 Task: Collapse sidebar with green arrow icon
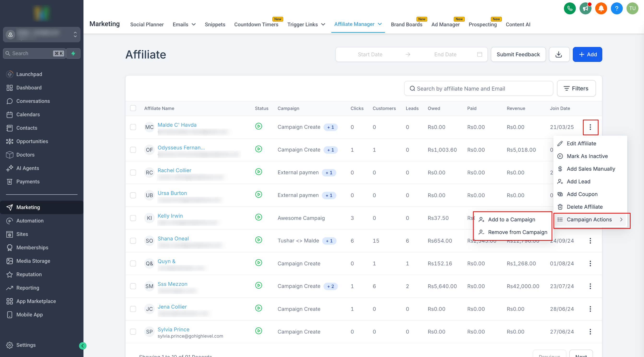click(83, 346)
